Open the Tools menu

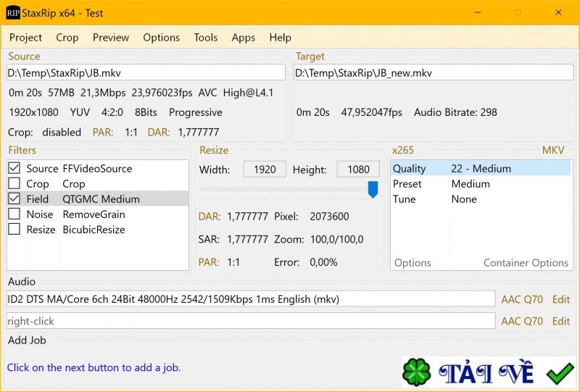pyautogui.click(x=206, y=38)
